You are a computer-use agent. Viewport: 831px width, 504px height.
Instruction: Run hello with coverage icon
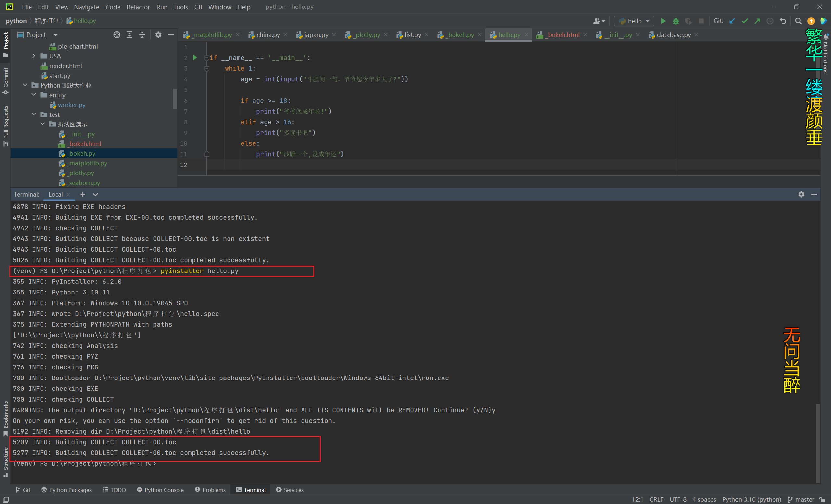click(x=688, y=21)
